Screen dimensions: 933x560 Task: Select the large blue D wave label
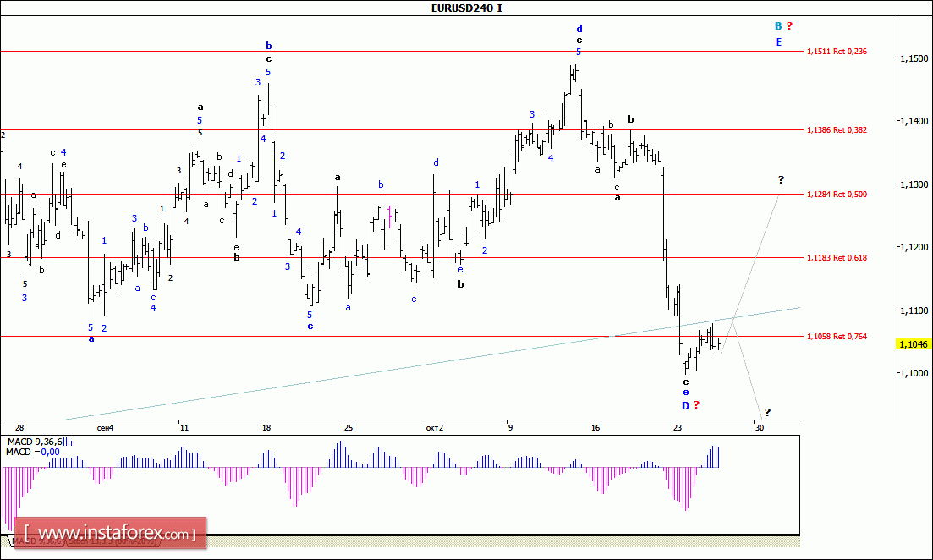pyautogui.click(x=685, y=406)
